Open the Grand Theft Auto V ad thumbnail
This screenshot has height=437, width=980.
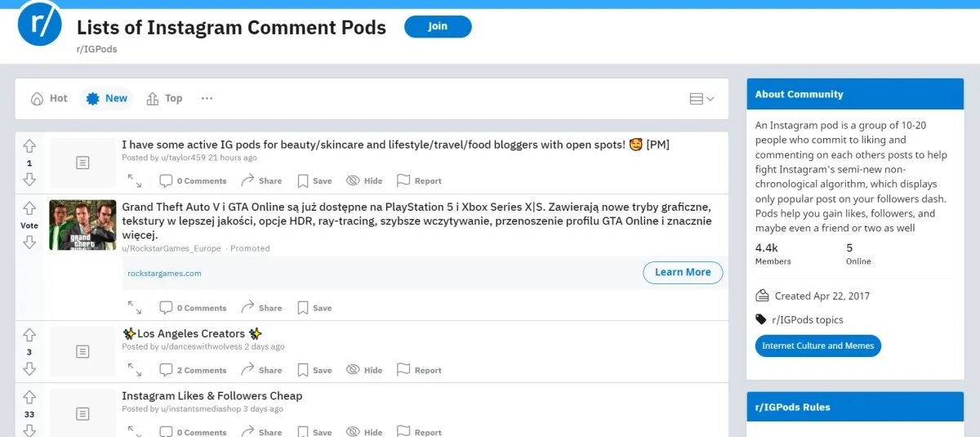pyautogui.click(x=82, y=225)
